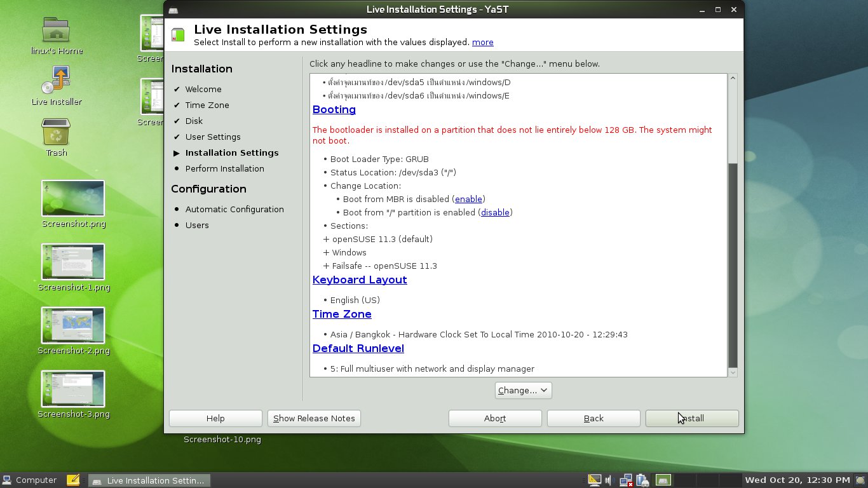This screenshot has height=488, width=868.
Task: Click the YaST installation header icon
Action: click(x=179, y=35)
